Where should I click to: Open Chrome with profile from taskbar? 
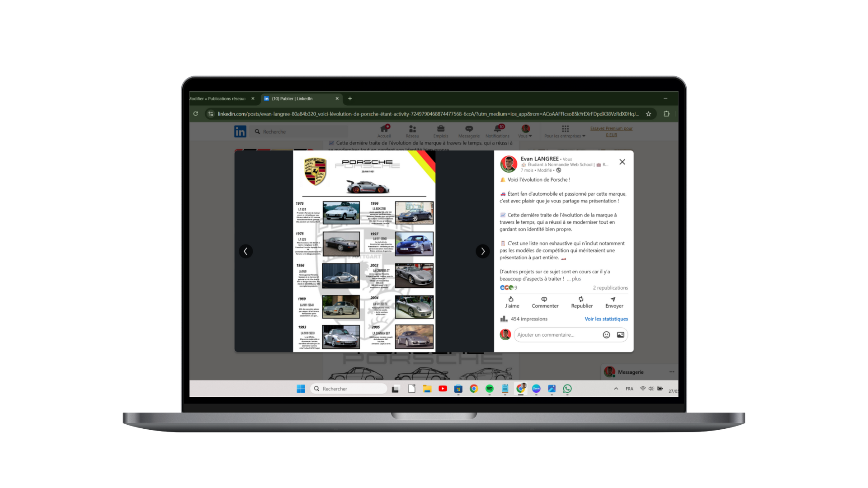coord(521,389)
